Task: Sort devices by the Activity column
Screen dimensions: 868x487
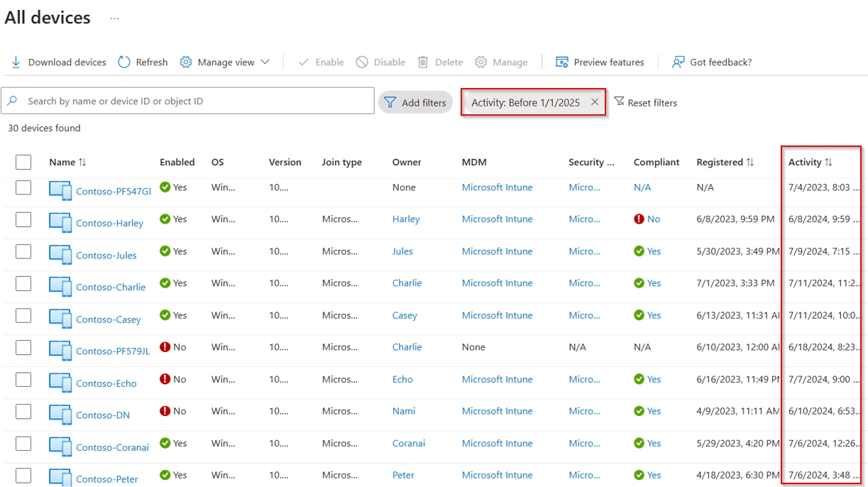Action: pyautogui.click(x=811, y=162)
